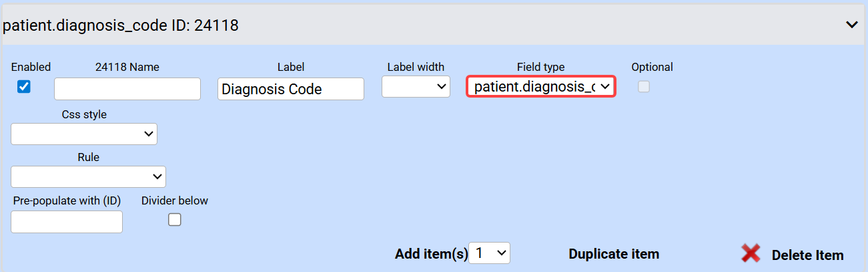This screenshot has width=868, height=272.
Task: Click the Add item(s) label
Action: pos(431,254)
